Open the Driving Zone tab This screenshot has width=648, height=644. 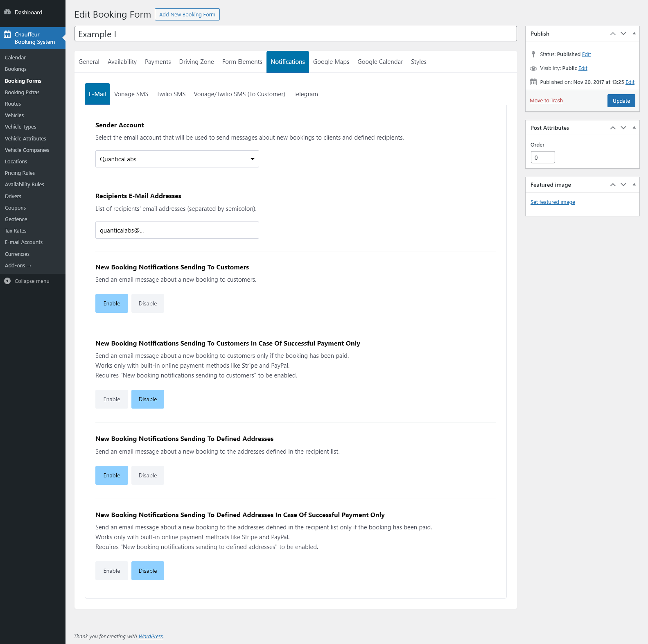[x=196, y=62]
